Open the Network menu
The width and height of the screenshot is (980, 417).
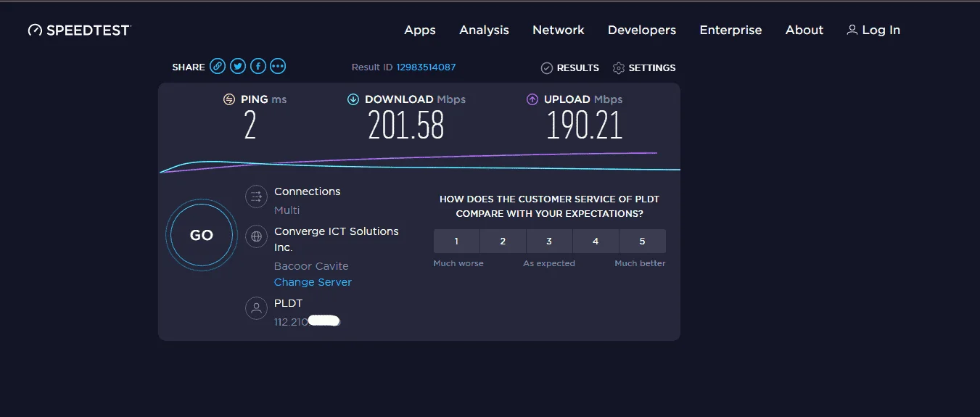pos(559,30)
